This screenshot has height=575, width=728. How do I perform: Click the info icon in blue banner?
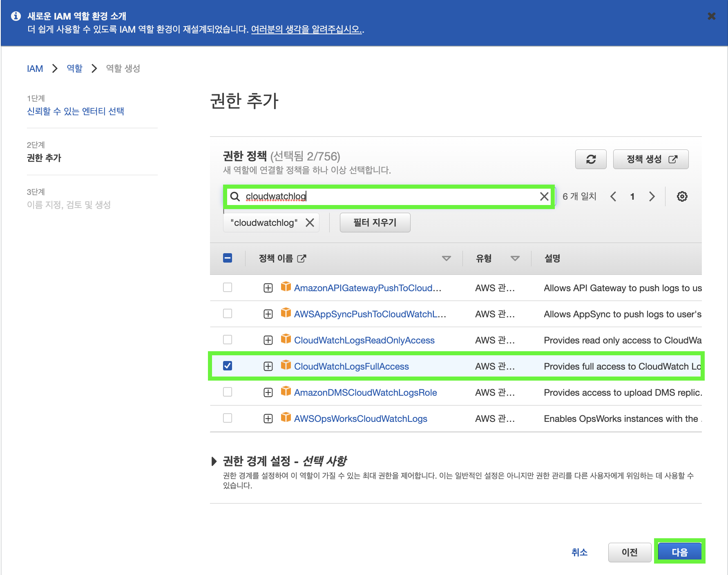click(x=16, y=16)
